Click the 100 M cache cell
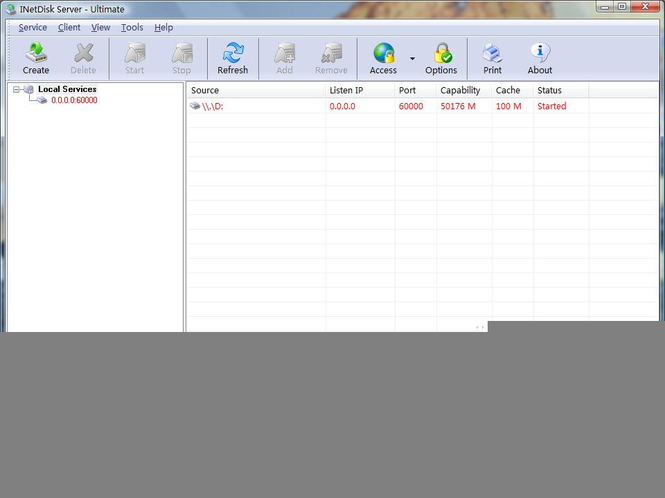Viewport: 665px width, 498px height. point(509,106)
